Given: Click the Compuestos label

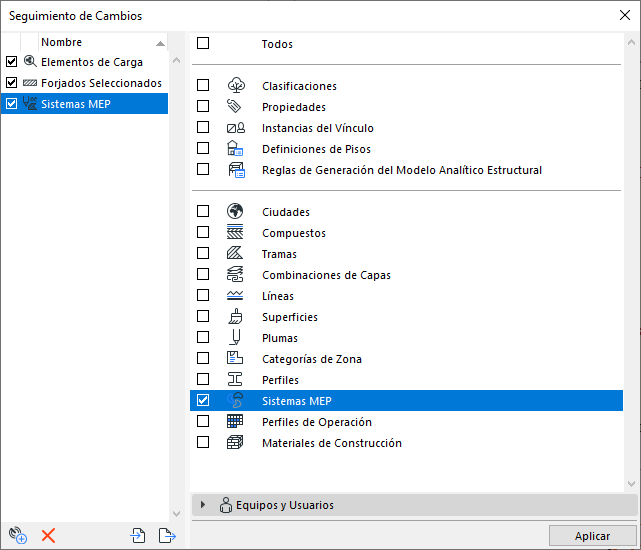Looking at the screenshot, I should [x=294, y=233].
